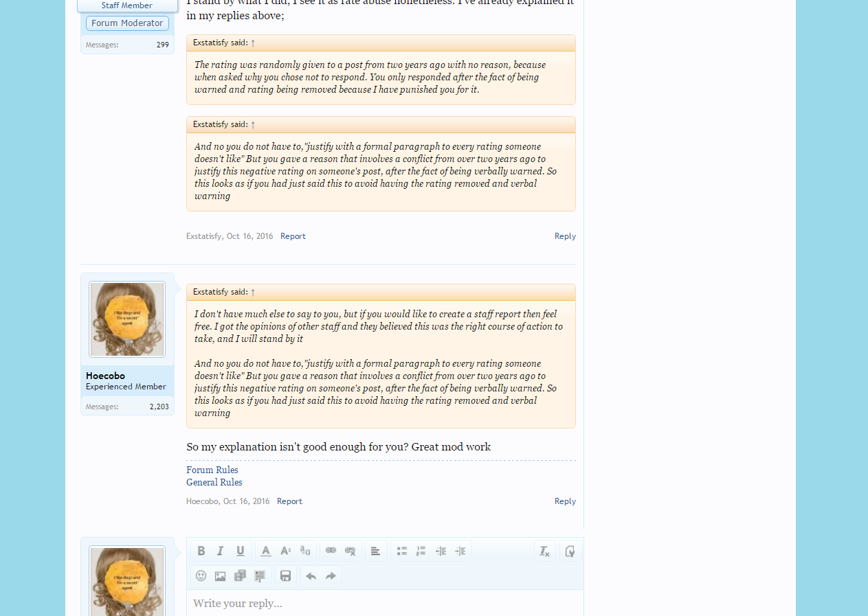This screenshot has width=868, height=616.
Task: Open the font size dropdown
Action: (x=286, y=551)
